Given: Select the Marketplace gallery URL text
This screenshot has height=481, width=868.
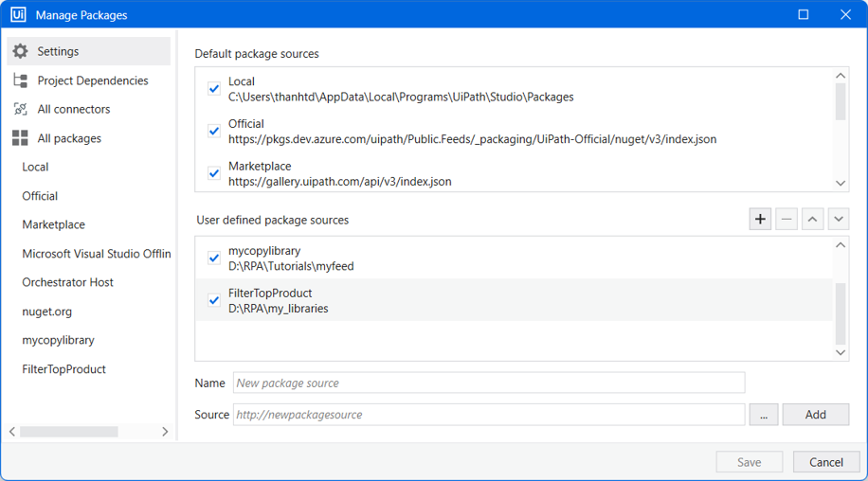Looking at the screenshot, I should click(340, 182).
